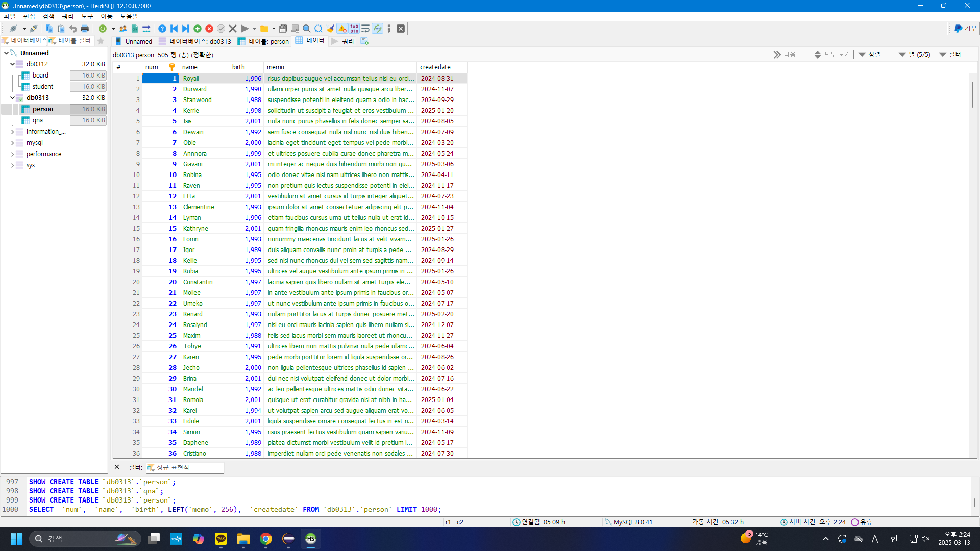This screenshot has height=551, width=980.
Task: Switch to the 테이블: person tab
Action: pos(264,41)
